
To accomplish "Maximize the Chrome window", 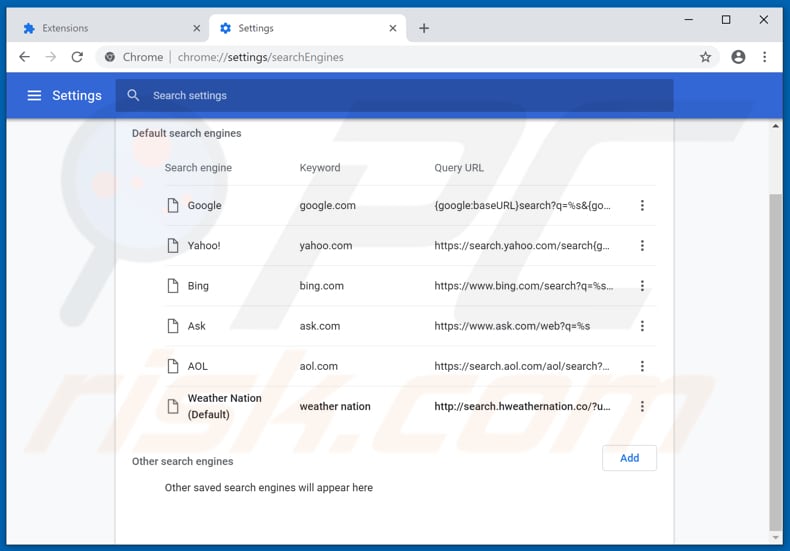I will pyautogui.click(x=726, y=20).
